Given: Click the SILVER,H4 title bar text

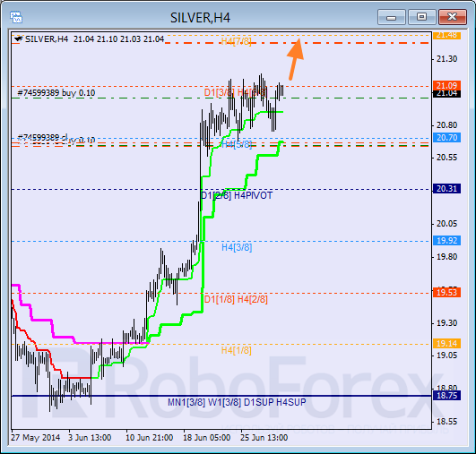Looking at the screenshot, I should 201,18.
